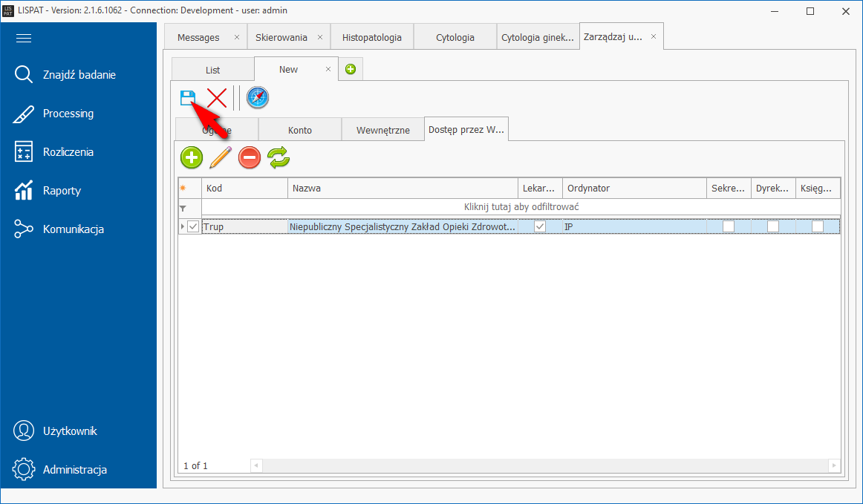Add a new tab with small green plus

pos(351,69)
